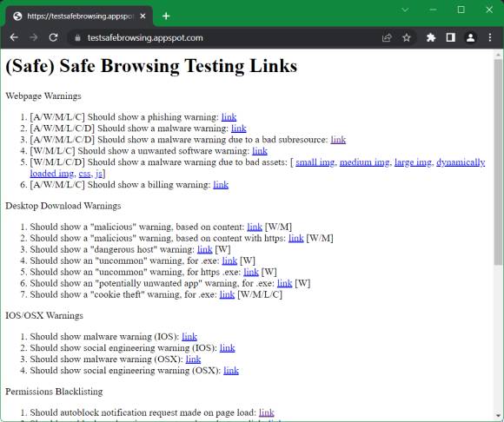Click the IOS/OSX Warnings section title
504x422 pixels.
(44, 316)
